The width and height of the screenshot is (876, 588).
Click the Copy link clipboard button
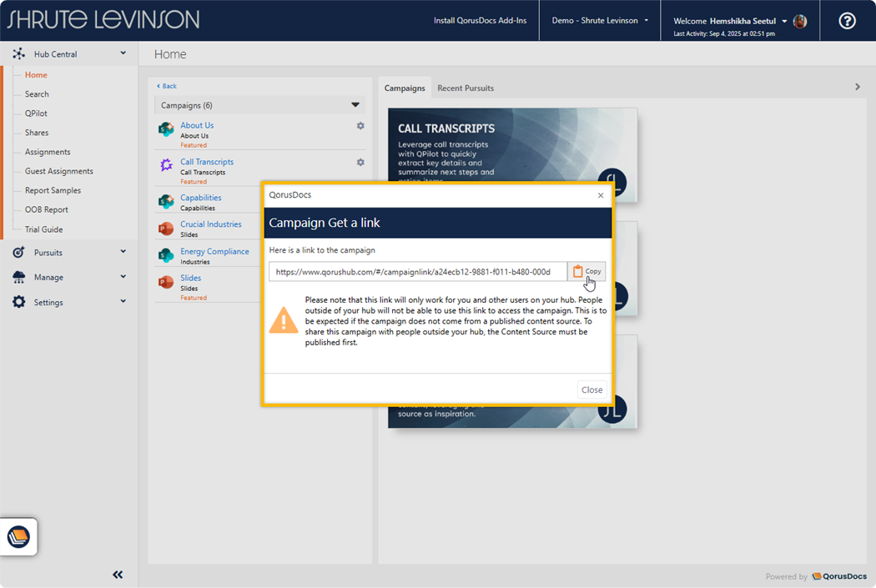point(587,272)
